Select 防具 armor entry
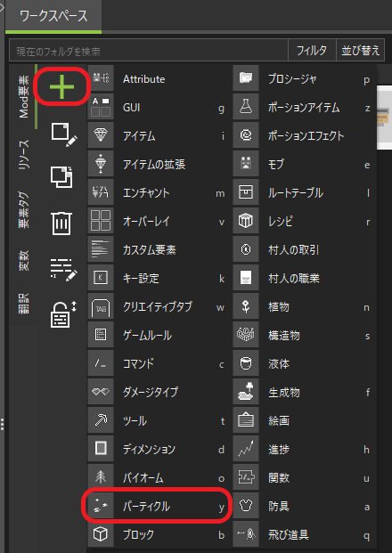The height and width of the screenshot is (553, 392). click(x=303, y=507)
